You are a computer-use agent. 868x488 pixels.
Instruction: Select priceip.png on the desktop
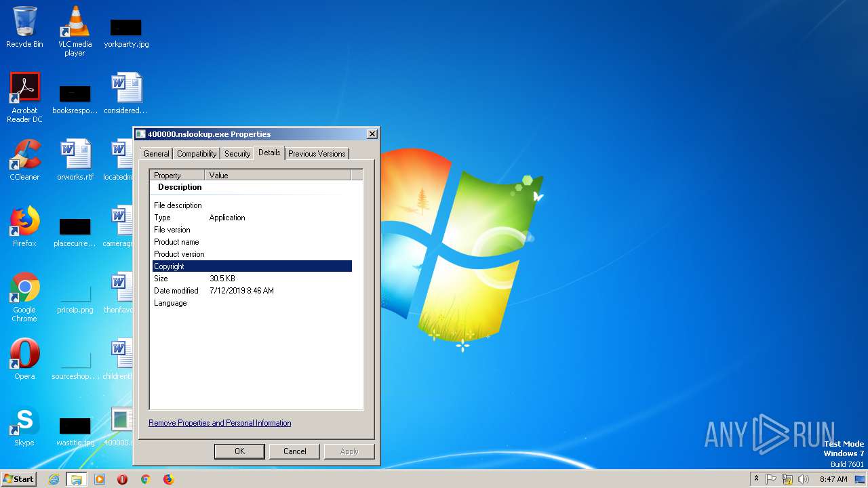[75, 298]
